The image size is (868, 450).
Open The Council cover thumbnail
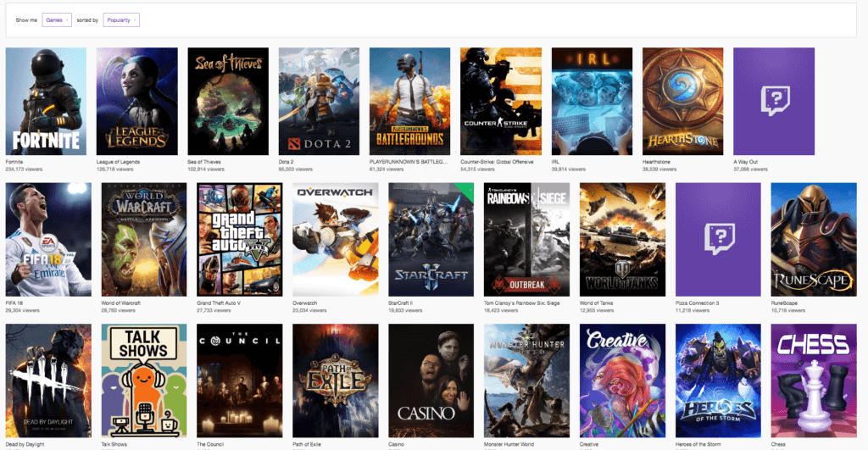pyautogui.click(x=240, y=381)
